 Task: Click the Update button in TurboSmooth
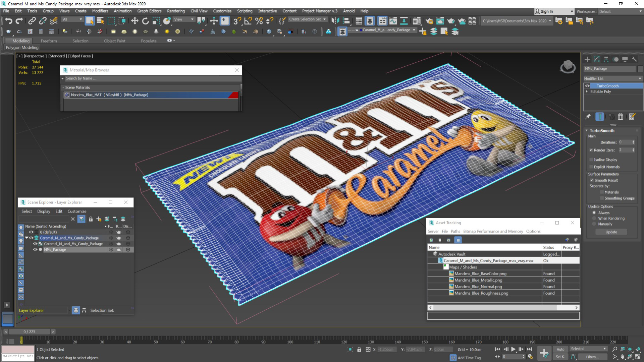611,232
